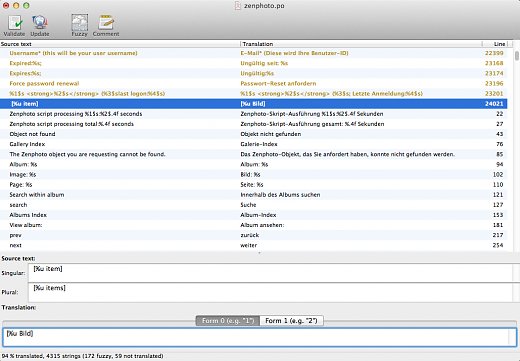Click translation "Objekt nicht gefunden"
Image resolution: width=520 pixels, height=361 pixels.
[x=271, y=134]
